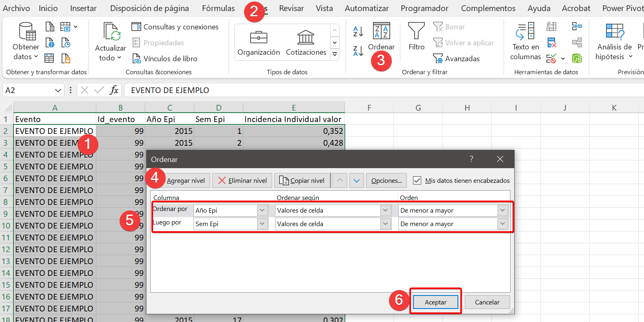Switch to the Insertar tab
The image size is (644, 322).
(x=83, y=8)
